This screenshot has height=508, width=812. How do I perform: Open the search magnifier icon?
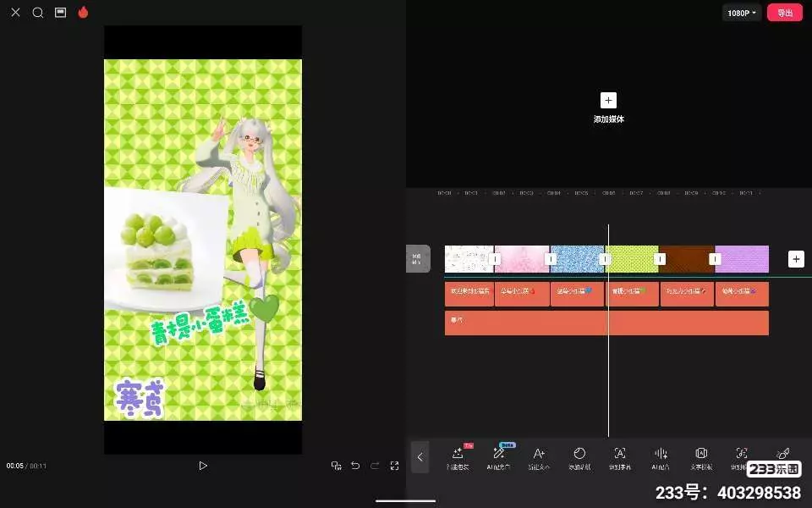tap(38, 13)
